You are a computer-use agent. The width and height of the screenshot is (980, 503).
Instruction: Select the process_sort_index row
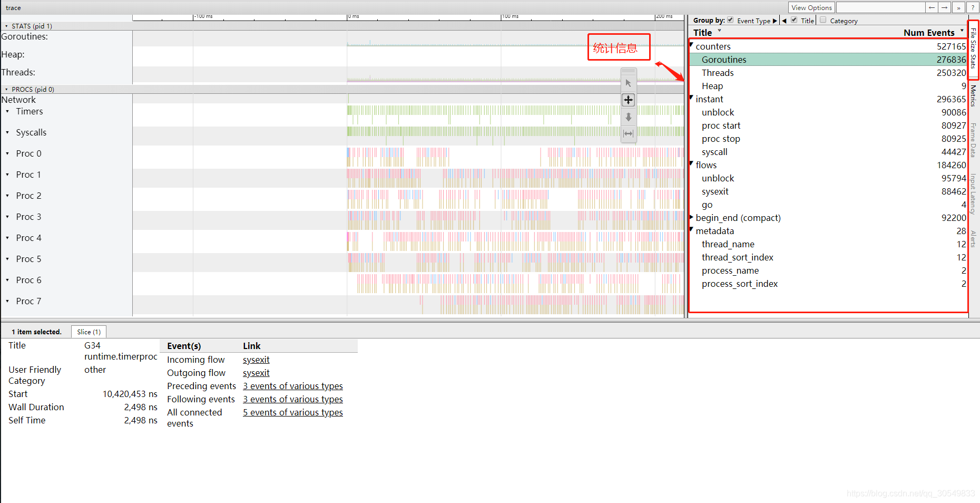(828, 284)
